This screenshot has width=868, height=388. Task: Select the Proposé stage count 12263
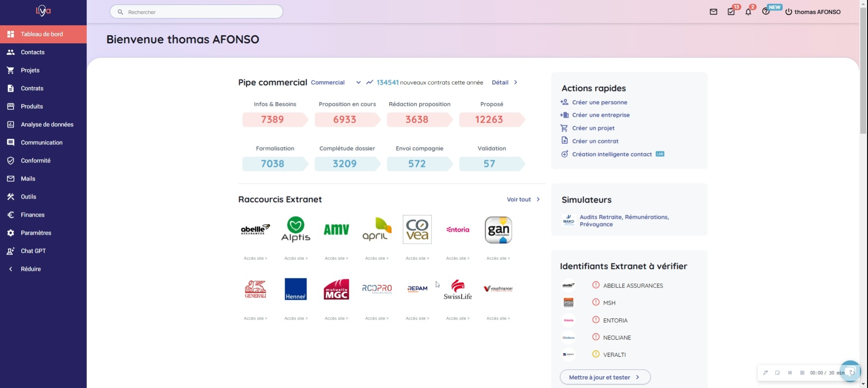click(x=489, y=120)
